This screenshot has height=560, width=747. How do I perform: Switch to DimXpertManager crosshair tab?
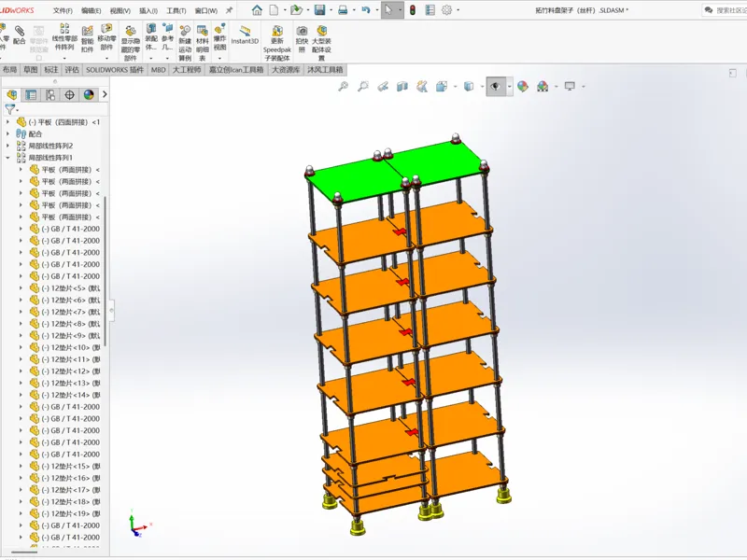coord(69,95)
